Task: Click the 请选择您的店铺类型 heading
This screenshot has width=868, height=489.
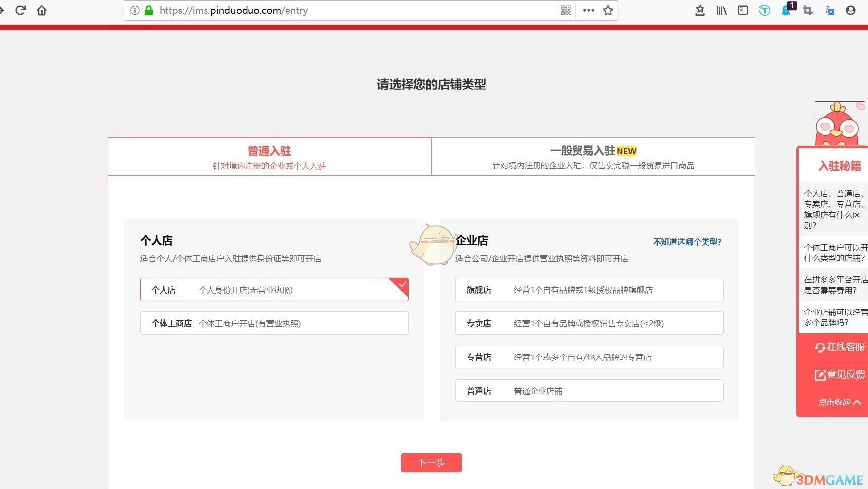Action: tap(431, 85)
